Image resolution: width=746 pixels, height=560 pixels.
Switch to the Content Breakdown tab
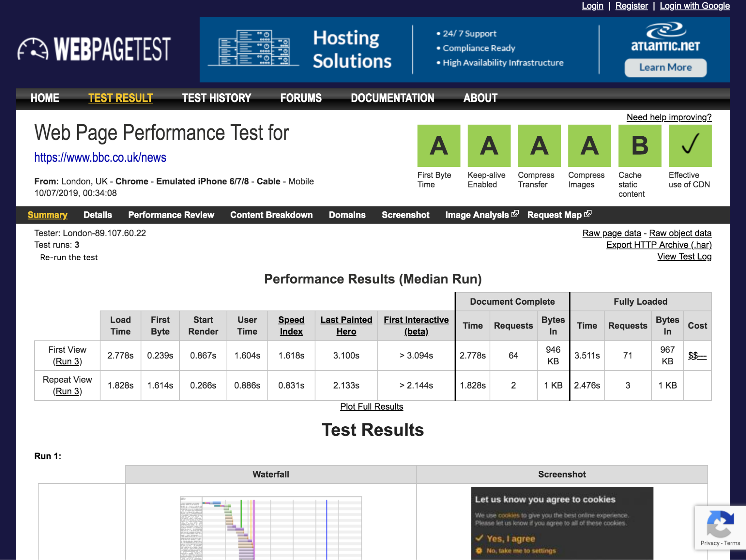(x=271, y=215)
